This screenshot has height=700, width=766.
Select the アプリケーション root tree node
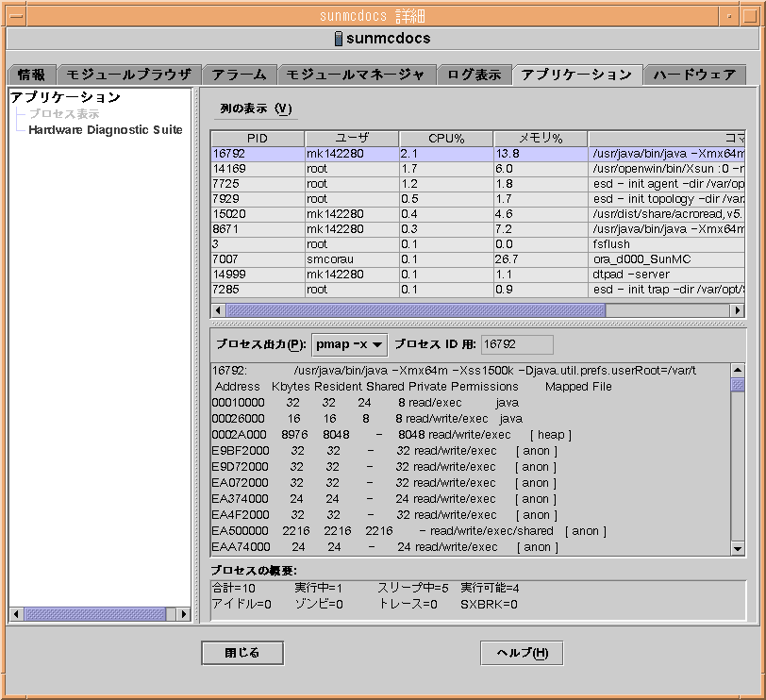[65, 97]
